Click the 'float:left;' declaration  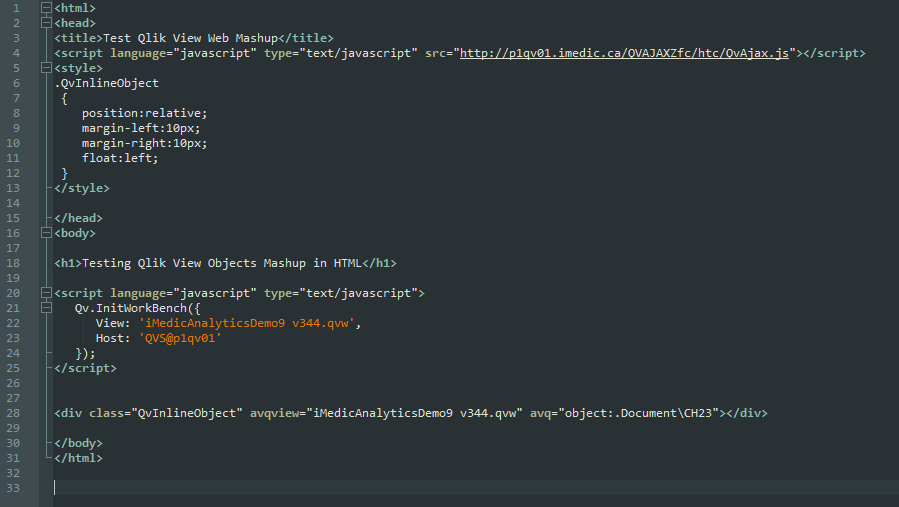pyautogui.click(x=120, y=158)
